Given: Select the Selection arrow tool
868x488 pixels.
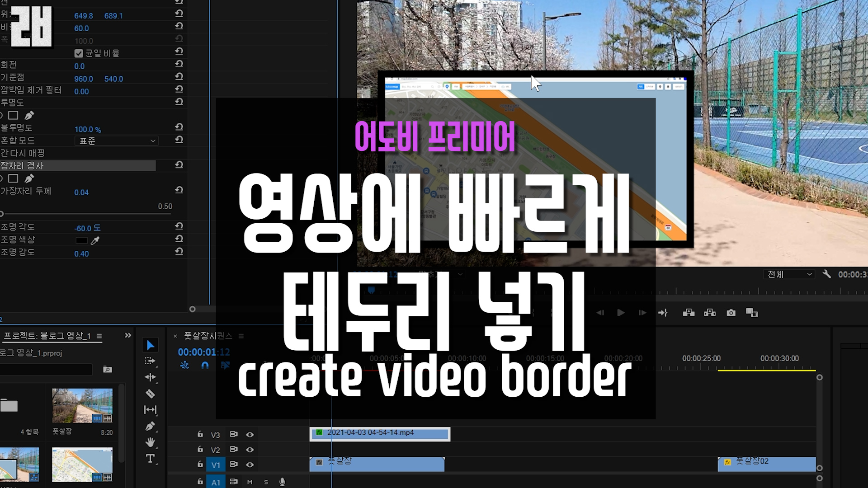Looking at the screenshot, I should tap(151, 346).
